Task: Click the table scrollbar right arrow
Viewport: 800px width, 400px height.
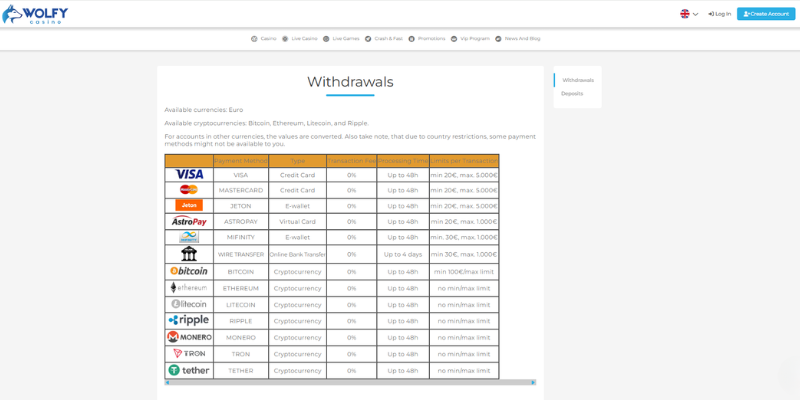Action: pos(533,382)
